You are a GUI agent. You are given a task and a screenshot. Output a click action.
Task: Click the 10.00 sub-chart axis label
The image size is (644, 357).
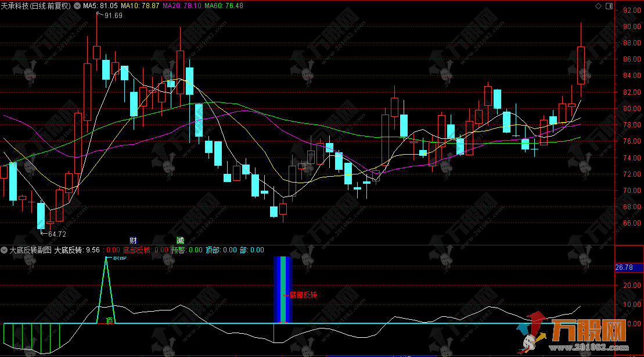coord(632,304)
